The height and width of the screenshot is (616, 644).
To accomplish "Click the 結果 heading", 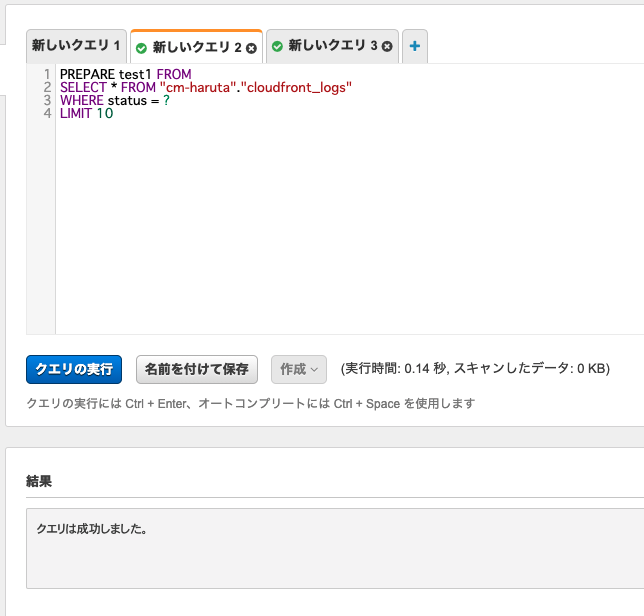I will point(39,481).
